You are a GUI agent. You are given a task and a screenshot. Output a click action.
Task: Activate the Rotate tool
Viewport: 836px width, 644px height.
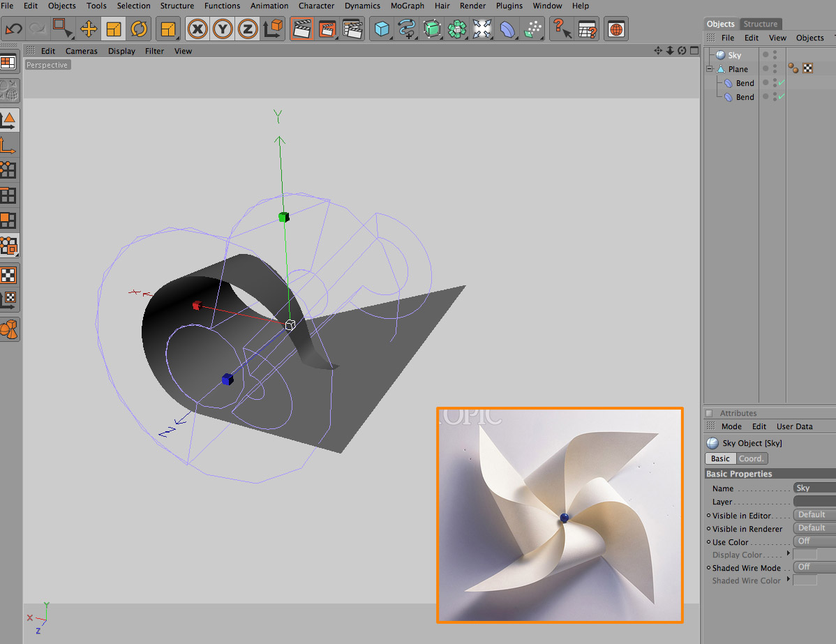point(139,29)
